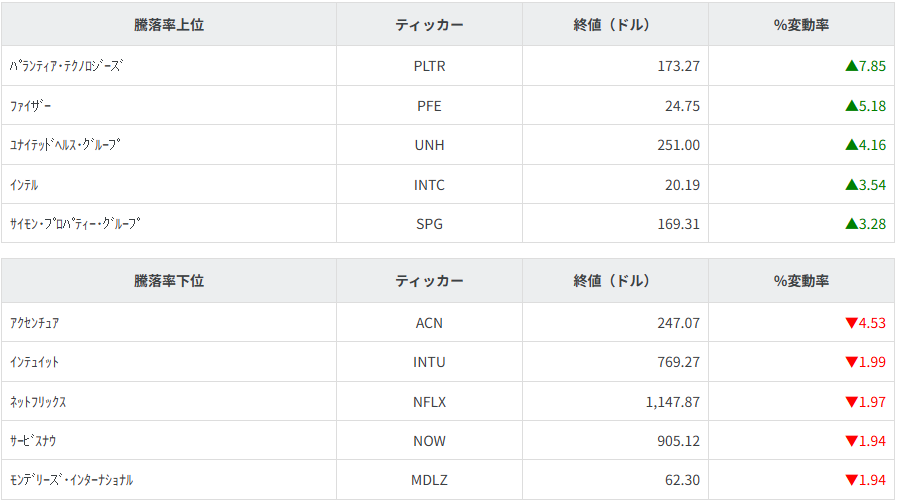Open the PLTR ticker

tap(429, 66)
